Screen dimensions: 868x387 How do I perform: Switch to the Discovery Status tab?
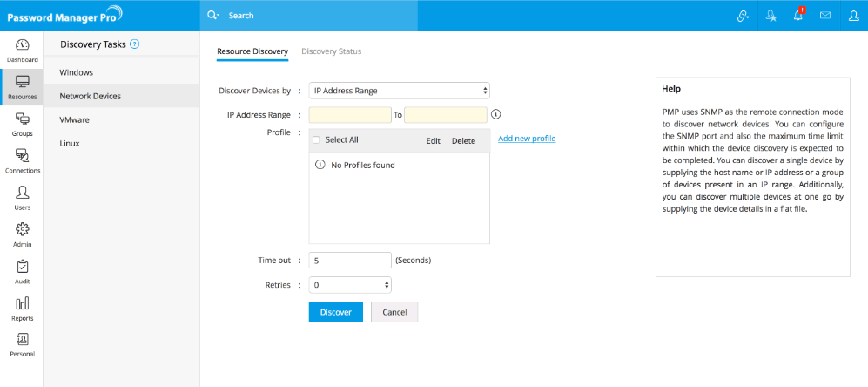coord(331,51)
